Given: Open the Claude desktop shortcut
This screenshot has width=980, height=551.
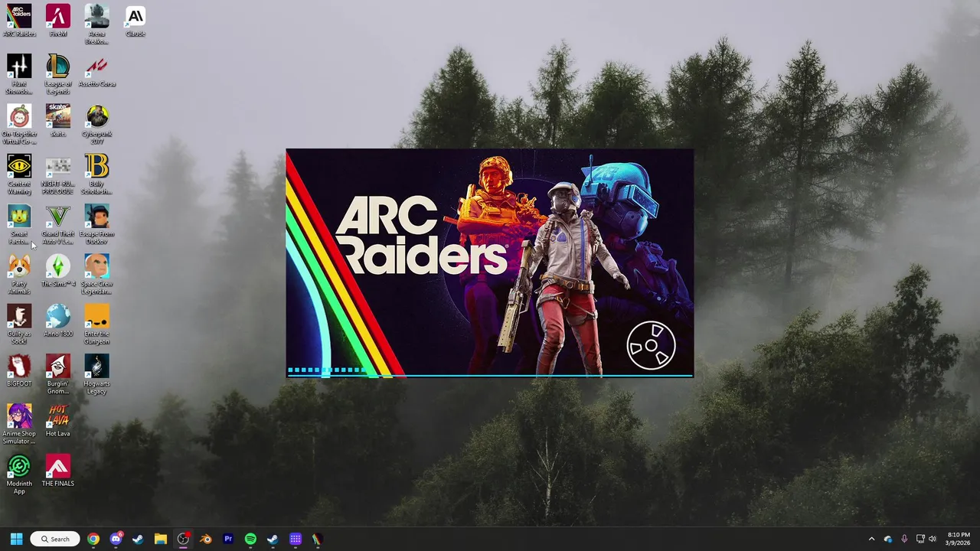Looking at the screenshot, I should pos(136,21).
